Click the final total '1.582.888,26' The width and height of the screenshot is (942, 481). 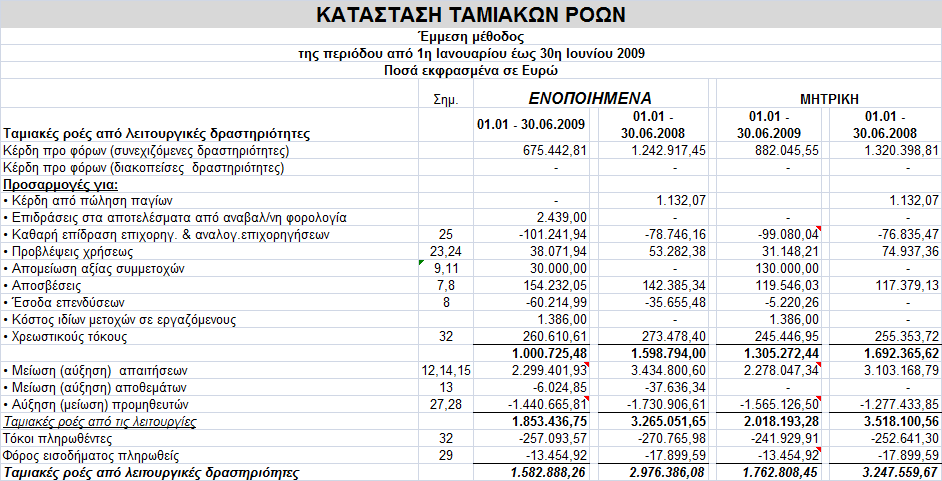point(548,473)
